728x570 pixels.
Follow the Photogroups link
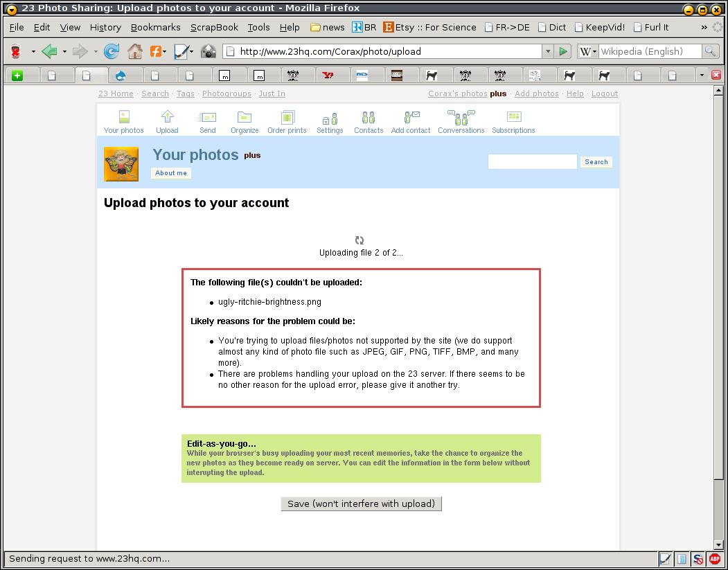(x=227, y=93)
